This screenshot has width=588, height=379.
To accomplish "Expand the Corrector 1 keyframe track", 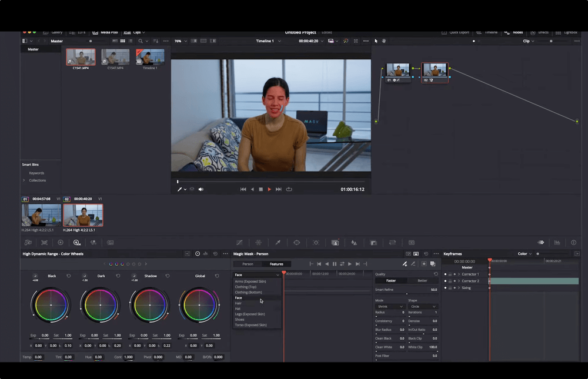I will tap(459, 274).
